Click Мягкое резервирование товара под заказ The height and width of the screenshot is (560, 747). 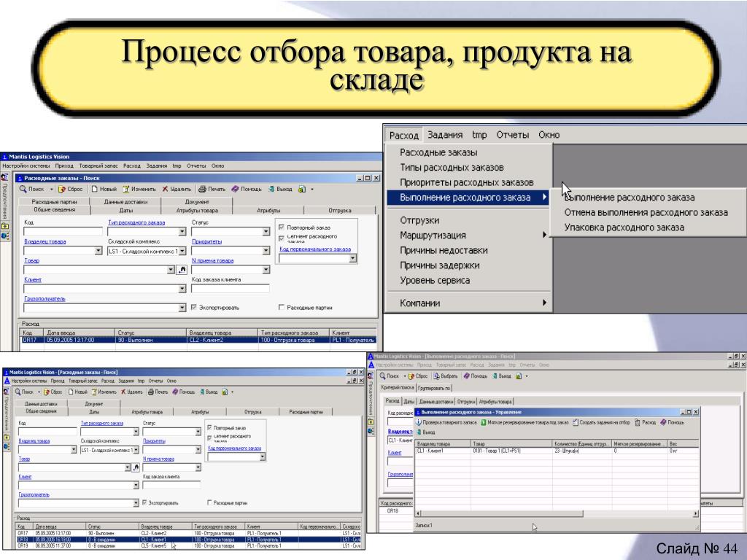[525, 422]
